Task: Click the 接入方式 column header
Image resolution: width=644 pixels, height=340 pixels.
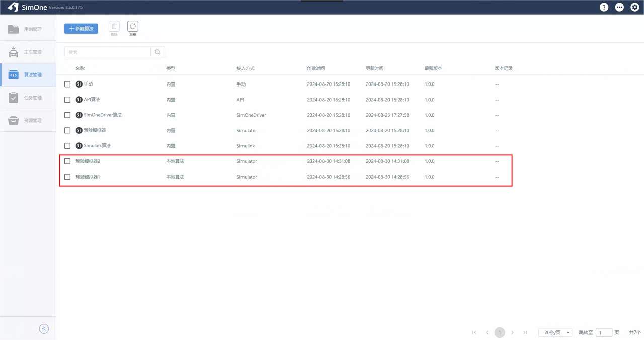Action: (246, 68)
